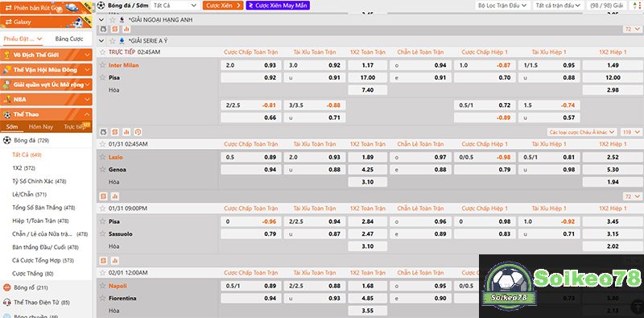Expand the 72 dropdown under Lazio vs Genoa
The image size is (644, 318).
(633, 196)
